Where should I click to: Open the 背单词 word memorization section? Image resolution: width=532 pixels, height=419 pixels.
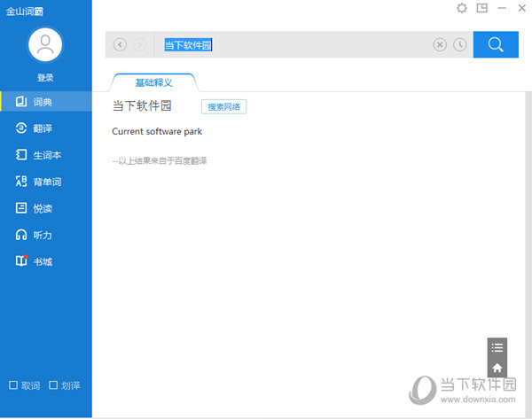point(46,182)
